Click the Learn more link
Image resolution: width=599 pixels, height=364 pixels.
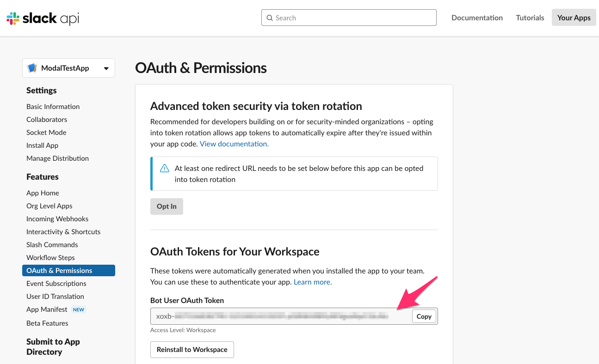point(312,281)
